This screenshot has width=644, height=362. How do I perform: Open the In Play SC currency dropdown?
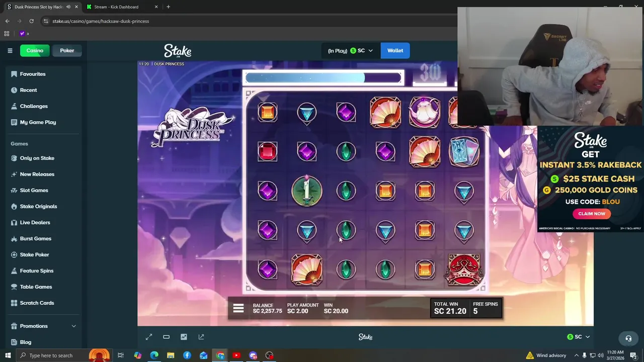(350, 50)
